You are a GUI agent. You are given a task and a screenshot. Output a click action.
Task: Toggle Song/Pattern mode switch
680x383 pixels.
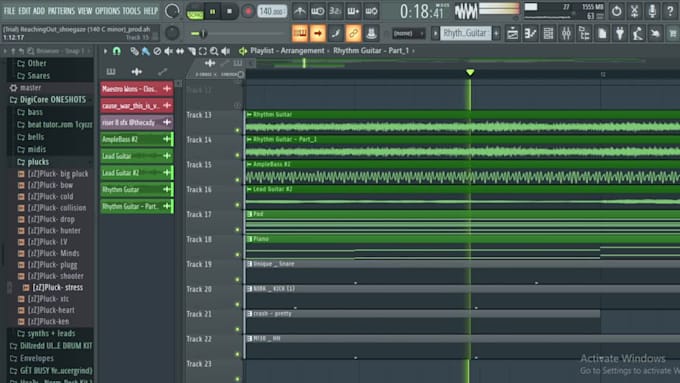pyautogui.click(x=195, y=11)
